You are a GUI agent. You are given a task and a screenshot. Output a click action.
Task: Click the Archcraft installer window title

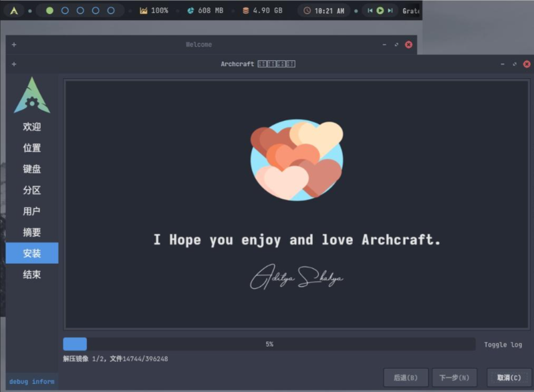click(258, 64)
